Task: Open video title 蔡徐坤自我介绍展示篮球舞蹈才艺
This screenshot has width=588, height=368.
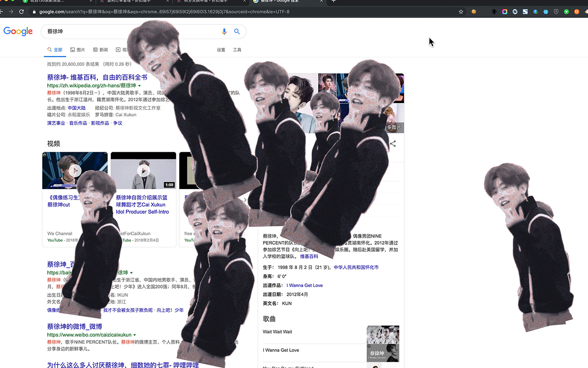Action: (x=142, y=205)
